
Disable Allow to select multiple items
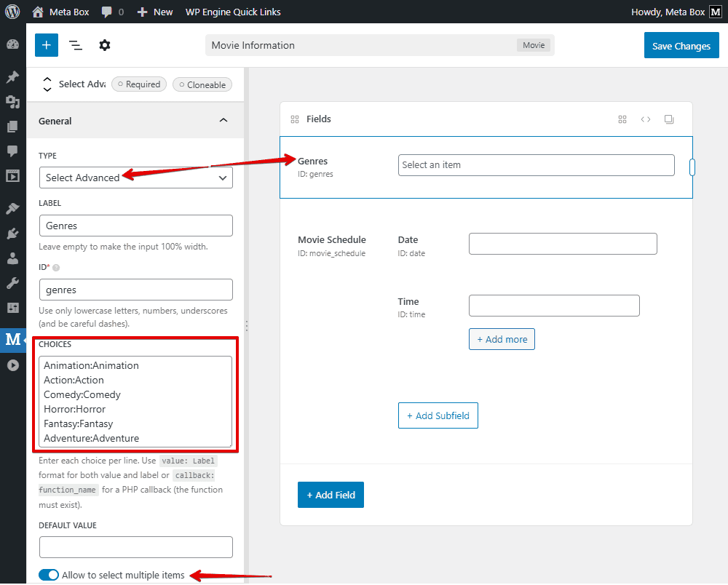49,576
